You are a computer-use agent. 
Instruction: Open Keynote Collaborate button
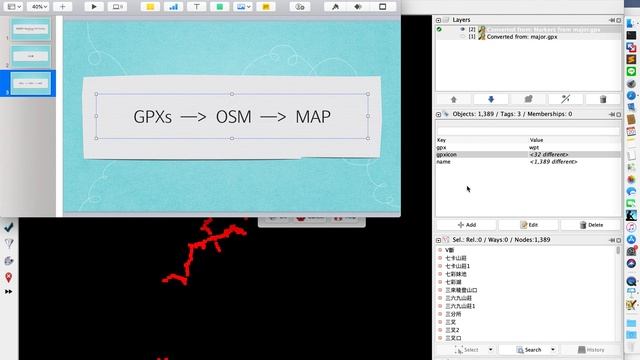pos(300,7)
